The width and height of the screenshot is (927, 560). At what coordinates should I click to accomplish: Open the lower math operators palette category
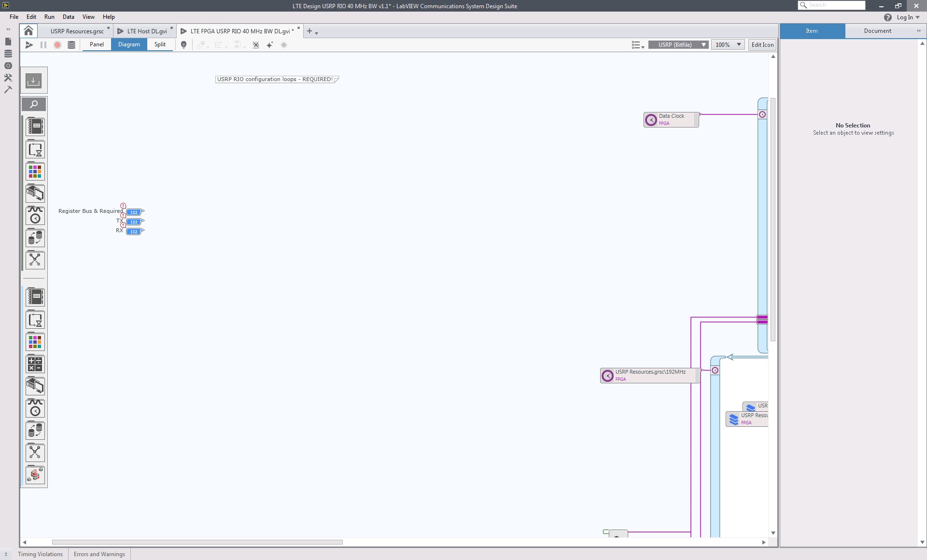(x=35, y=364)
